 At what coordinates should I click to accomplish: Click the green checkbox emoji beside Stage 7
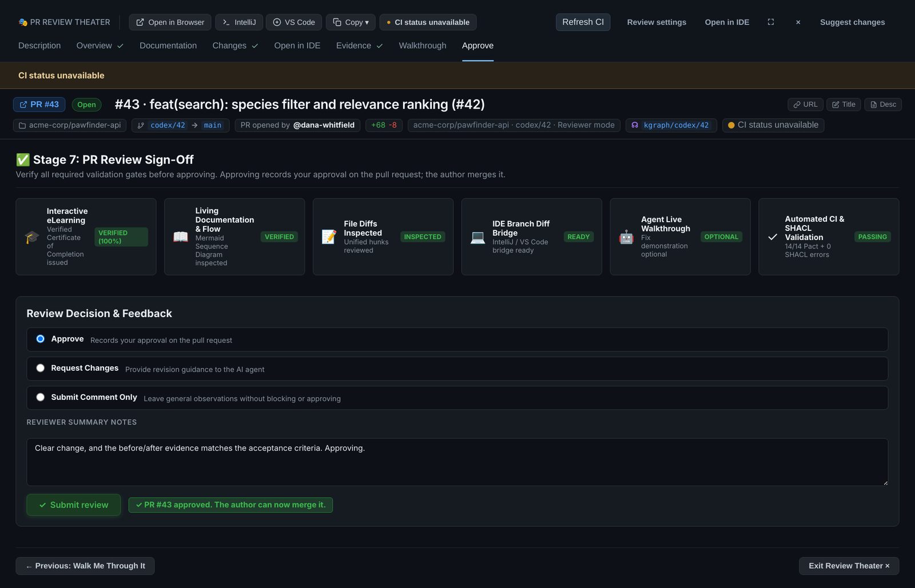pyautogui.click(x=23, y=160)
